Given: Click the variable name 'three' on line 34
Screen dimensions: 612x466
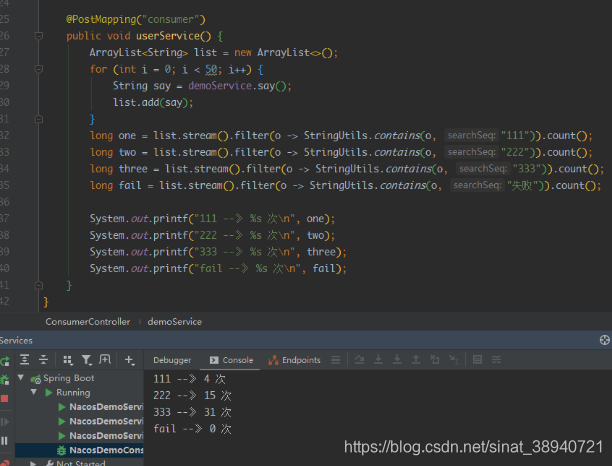Looking at the screenshot, I should pyautogui.click(x=133, y=169).
